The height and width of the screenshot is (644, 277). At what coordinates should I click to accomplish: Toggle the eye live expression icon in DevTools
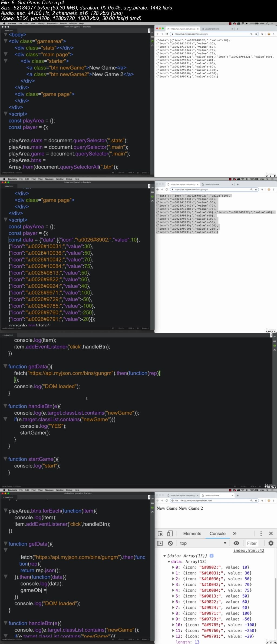tap(236, 543)
